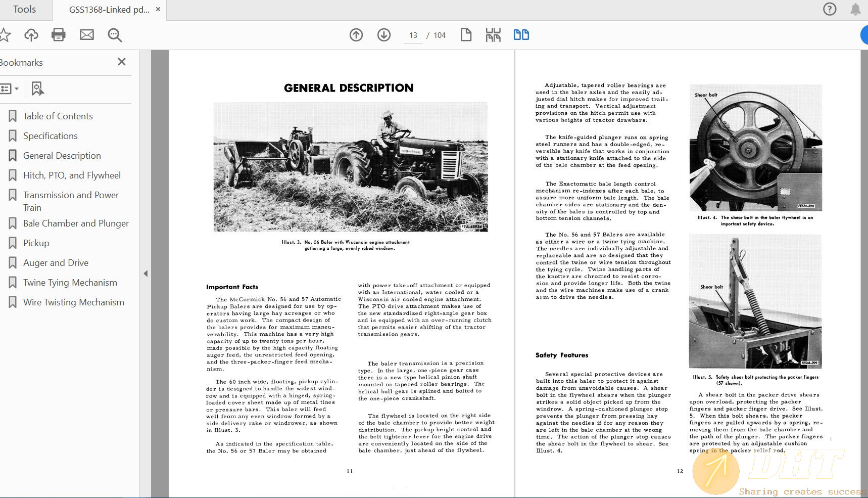
Task: Click the upload to cloud icon
Action: tap(31, 35)
